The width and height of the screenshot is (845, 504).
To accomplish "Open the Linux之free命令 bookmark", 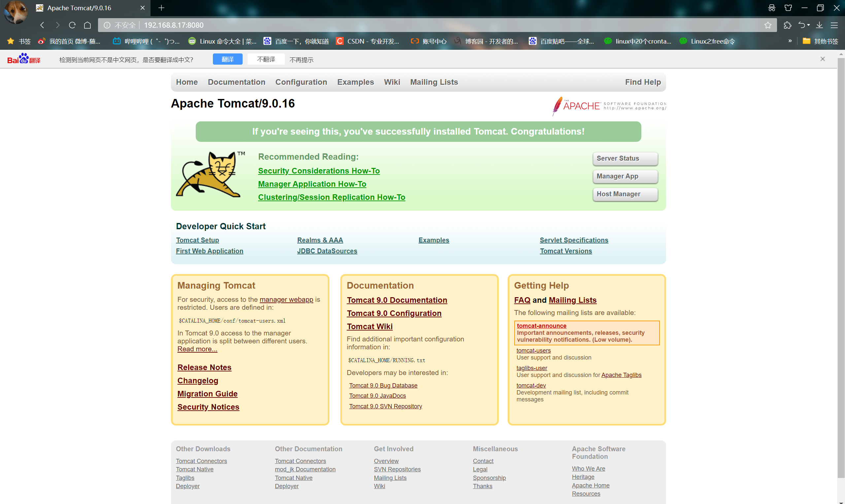I will tap(707, 42).
